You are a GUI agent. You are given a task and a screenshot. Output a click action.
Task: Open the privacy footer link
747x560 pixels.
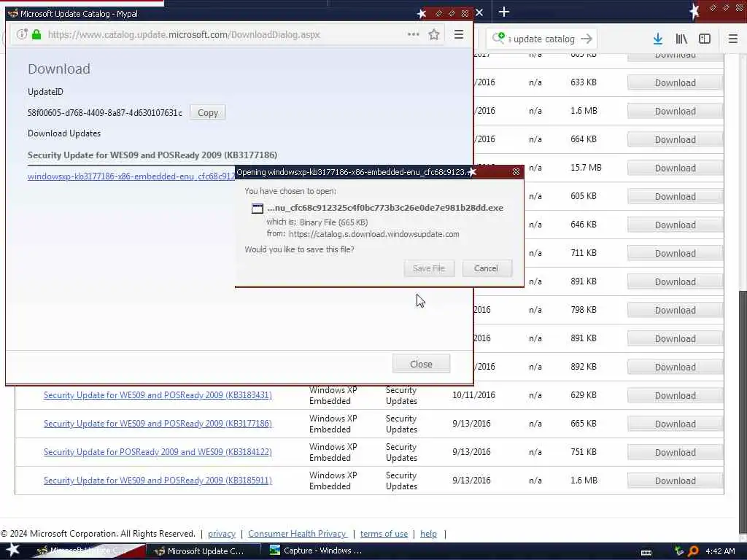pyautogui.click(x=222, y=534)
